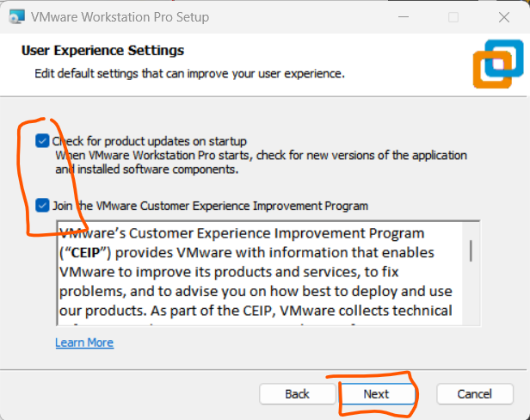Click the 'User Experience Settings' heading
The width and height of the screenshot is (530, 420).
coord(102,51)
